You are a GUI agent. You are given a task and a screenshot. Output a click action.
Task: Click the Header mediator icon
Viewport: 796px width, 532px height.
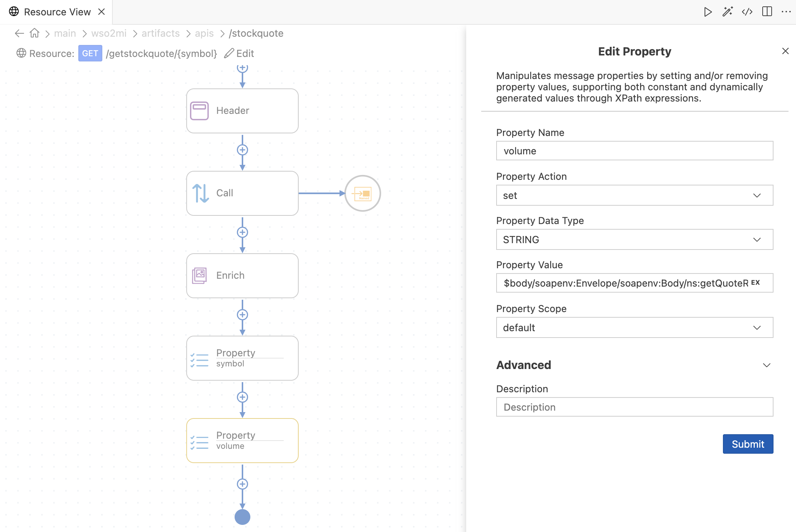tap(199, 111)
